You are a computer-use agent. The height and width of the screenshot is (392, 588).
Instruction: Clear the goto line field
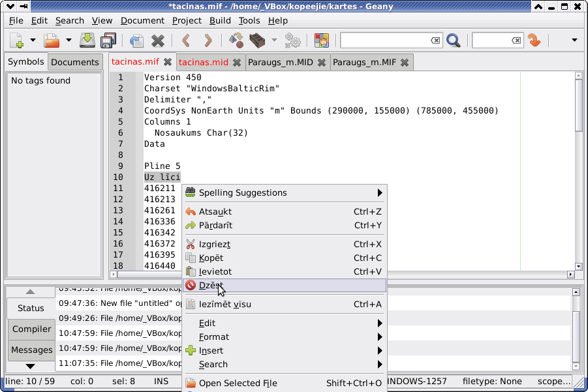point(516,40)
